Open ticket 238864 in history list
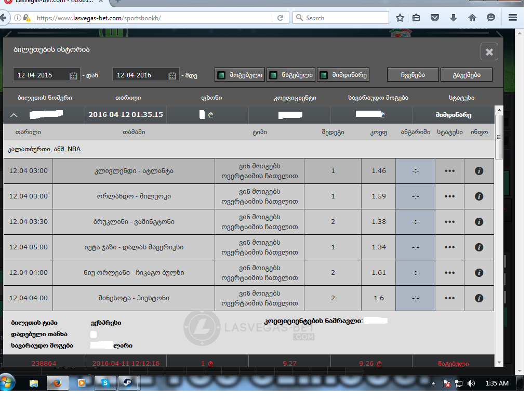532x399 pixels. pos(44,363)
